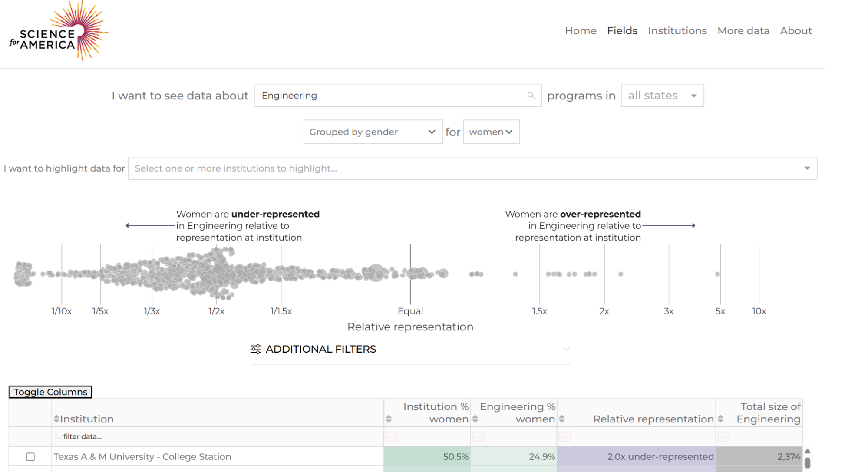Open the More data menu item

[x=743, y=30]
